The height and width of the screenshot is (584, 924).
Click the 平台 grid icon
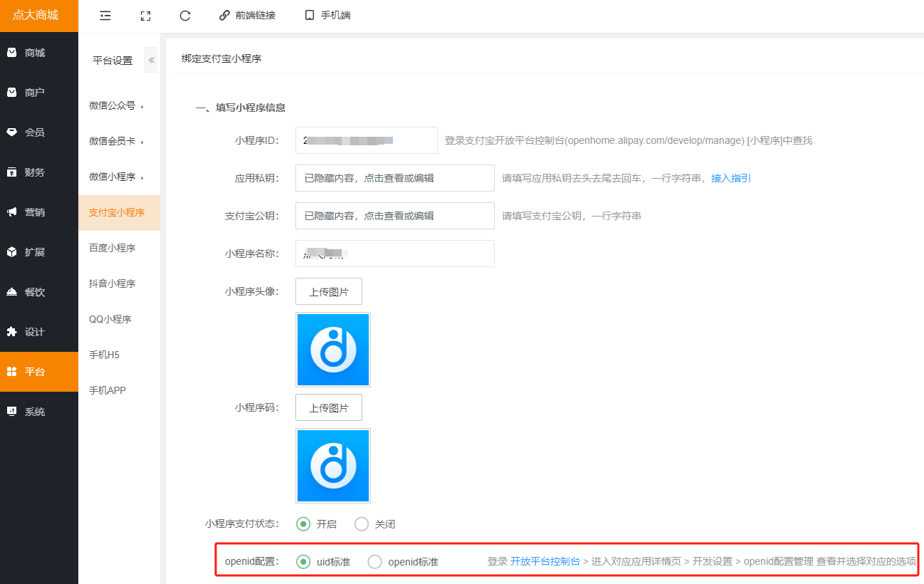pos(11,371)
